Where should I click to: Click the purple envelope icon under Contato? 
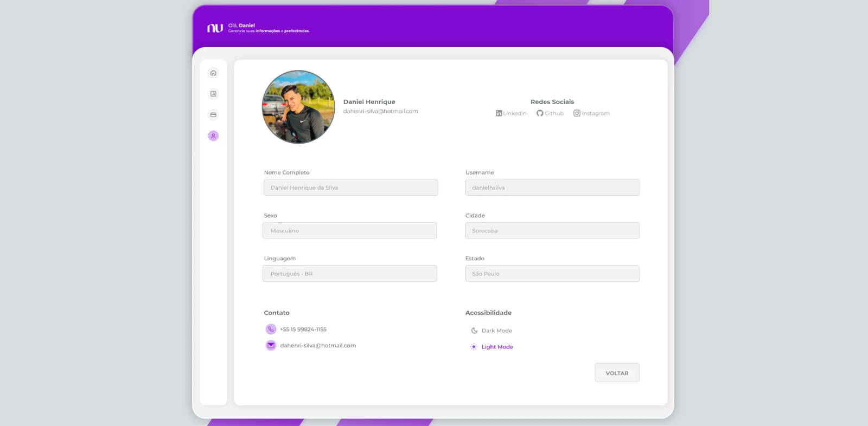pos(271,345)
